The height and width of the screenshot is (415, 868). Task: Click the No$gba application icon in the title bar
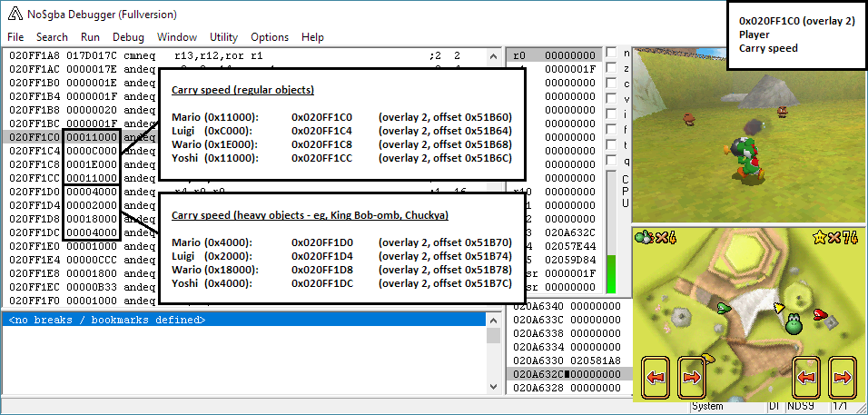tap(14, 15)
